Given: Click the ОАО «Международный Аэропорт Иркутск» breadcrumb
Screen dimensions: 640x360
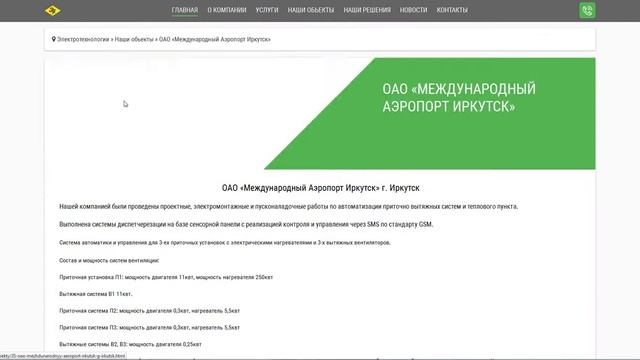Looking at the screenshot, I should tap(215, 40).
